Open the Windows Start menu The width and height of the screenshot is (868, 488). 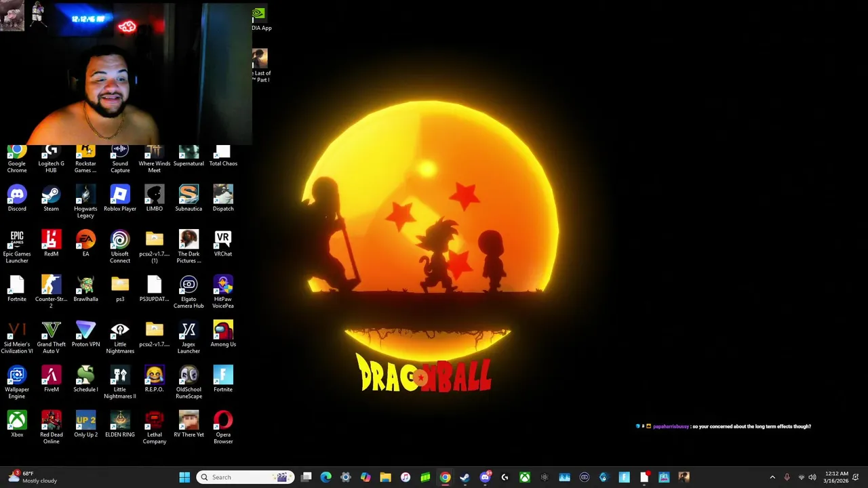click(184, 477)
